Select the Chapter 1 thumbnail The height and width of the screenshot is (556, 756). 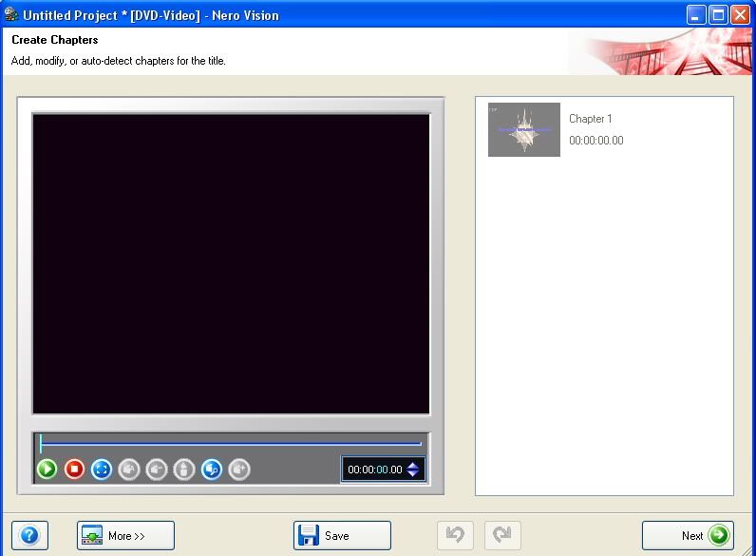524,129
